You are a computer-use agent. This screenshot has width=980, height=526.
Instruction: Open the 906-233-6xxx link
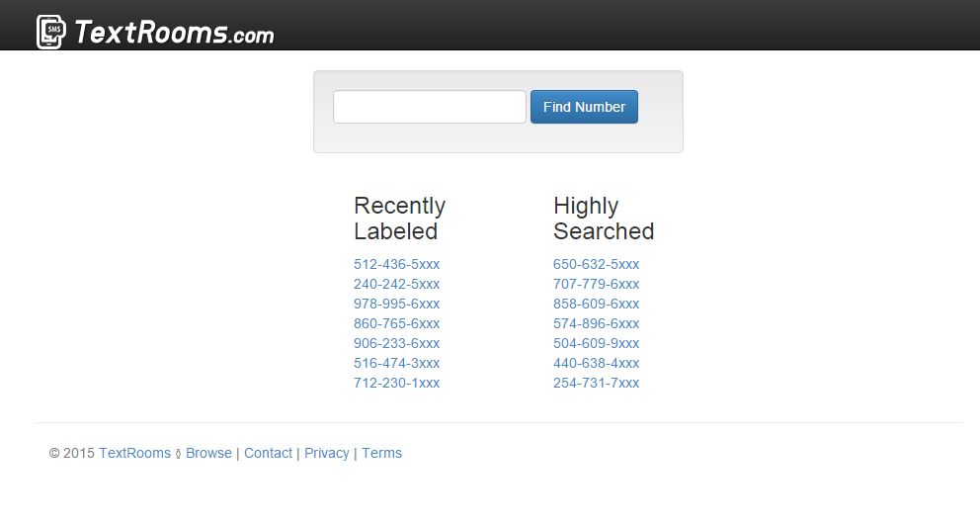coord(396,343)
